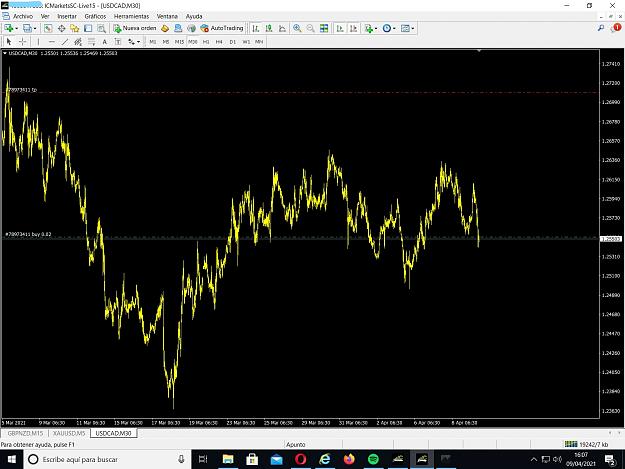Click the #78973411 tp level label
This screenshot has height=469, width=625.
coord(22,90)
